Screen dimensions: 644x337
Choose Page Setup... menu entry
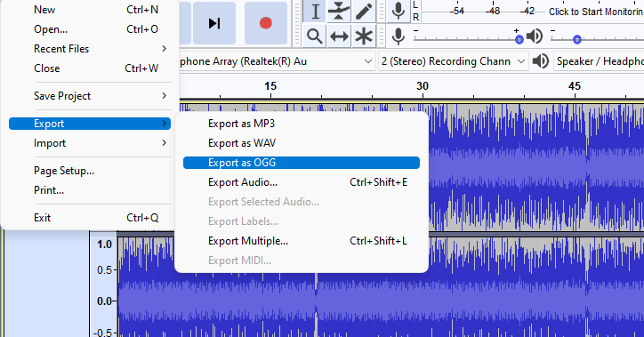click(x=90, y=171)
